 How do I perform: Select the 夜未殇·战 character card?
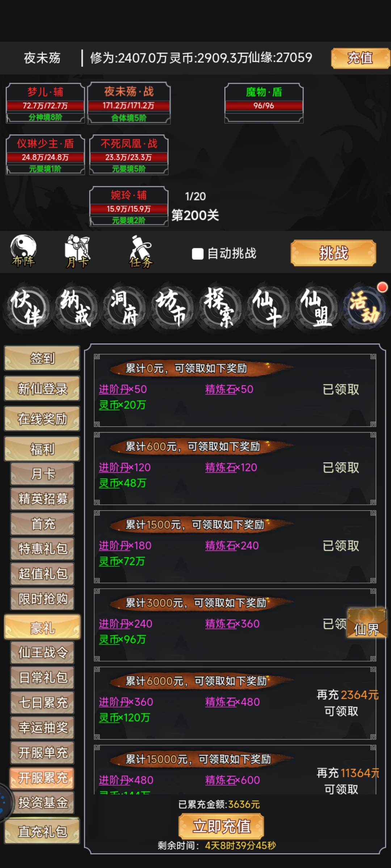[129, 103]
